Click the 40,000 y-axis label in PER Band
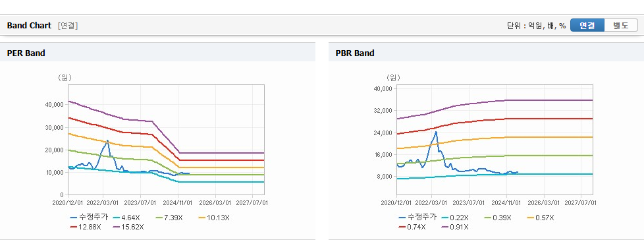644x240 pixels. click(54, 105)
